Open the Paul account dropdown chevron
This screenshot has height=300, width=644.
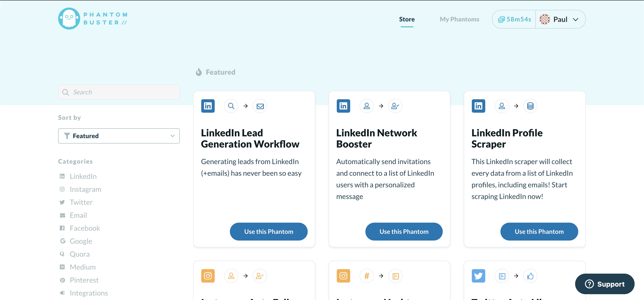(575, 19)
